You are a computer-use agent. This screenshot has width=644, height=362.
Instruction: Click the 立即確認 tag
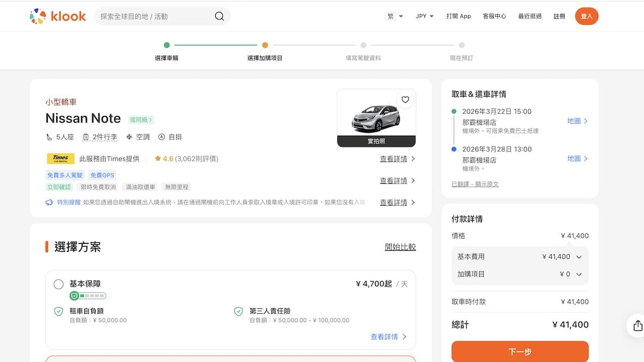(x=59, y=187)
